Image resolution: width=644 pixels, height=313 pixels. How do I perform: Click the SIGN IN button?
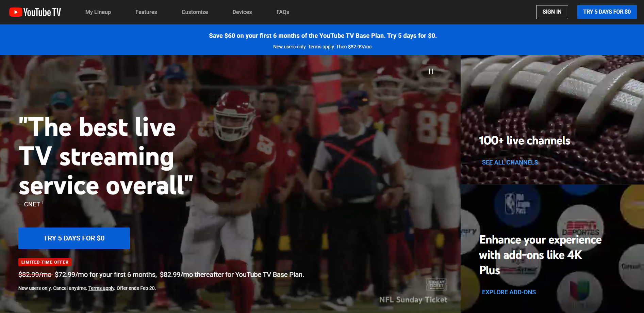point(552,12)
